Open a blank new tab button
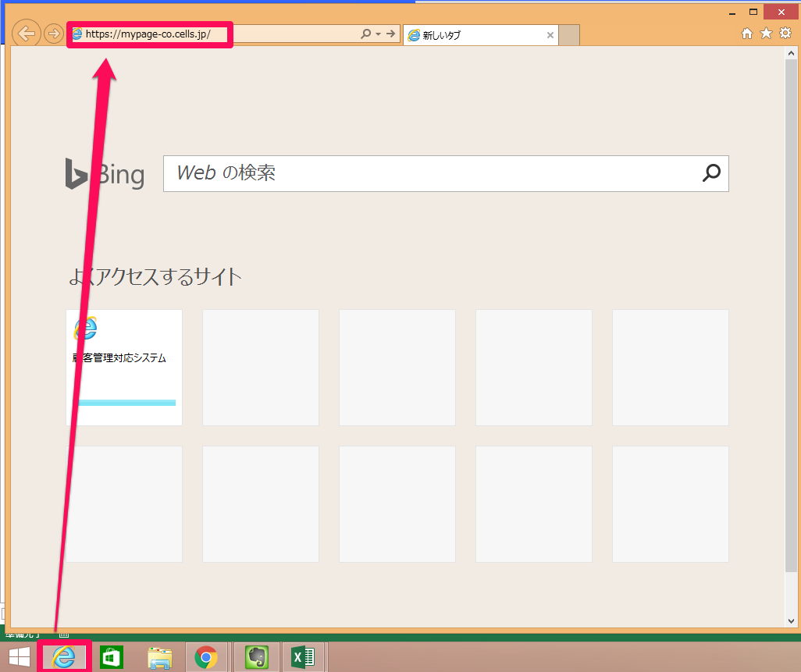Viewport: 801px width, 672px height. coord(569,35)
